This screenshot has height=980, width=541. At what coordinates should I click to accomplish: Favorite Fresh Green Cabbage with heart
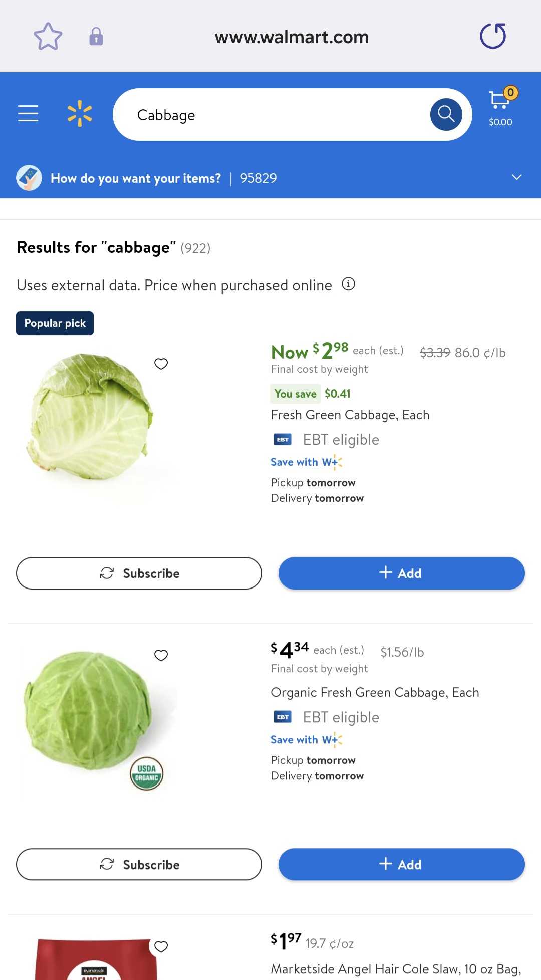(x=161, y=364)
